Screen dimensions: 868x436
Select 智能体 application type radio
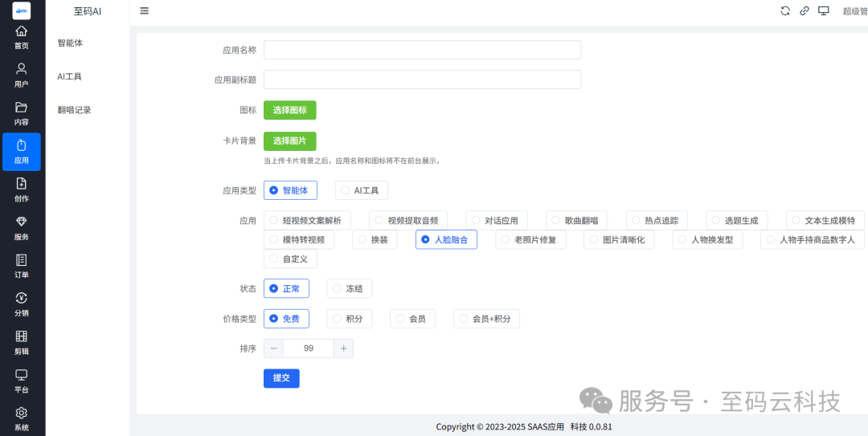[291, 190]
